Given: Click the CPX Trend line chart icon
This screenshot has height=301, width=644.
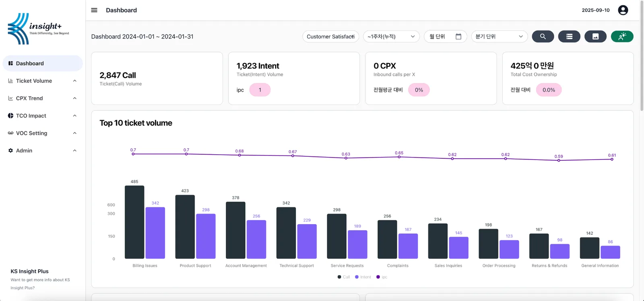Looking at the screenshot, I should pyautogui.click(x=10, y=98).
